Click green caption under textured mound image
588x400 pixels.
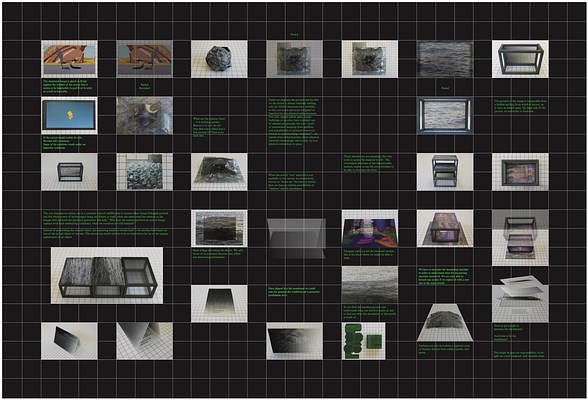click(444, 349)
